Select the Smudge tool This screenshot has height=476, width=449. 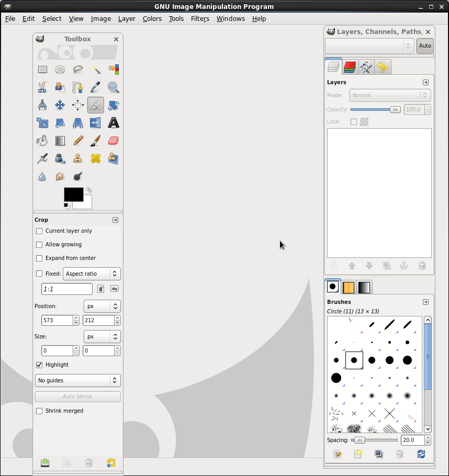[x=60, y=176]
